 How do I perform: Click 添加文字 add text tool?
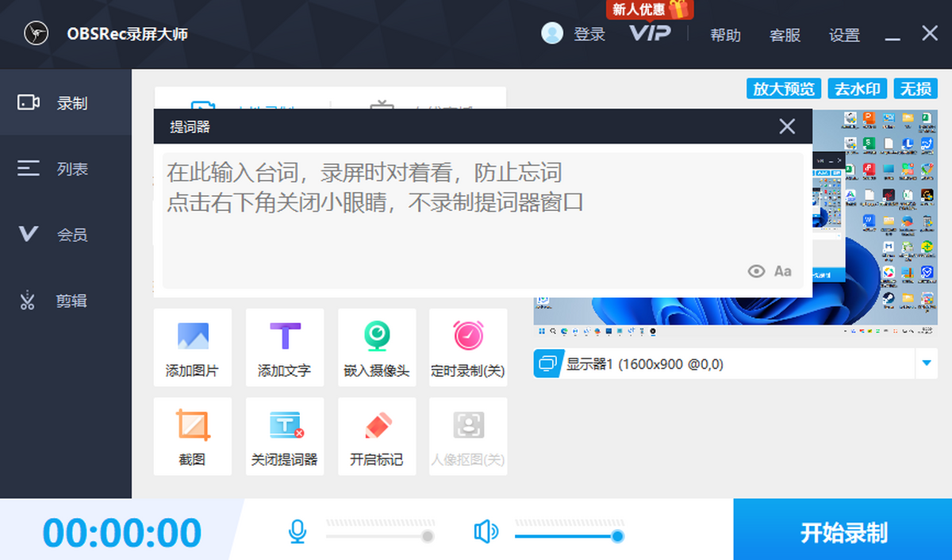[285, 347]
